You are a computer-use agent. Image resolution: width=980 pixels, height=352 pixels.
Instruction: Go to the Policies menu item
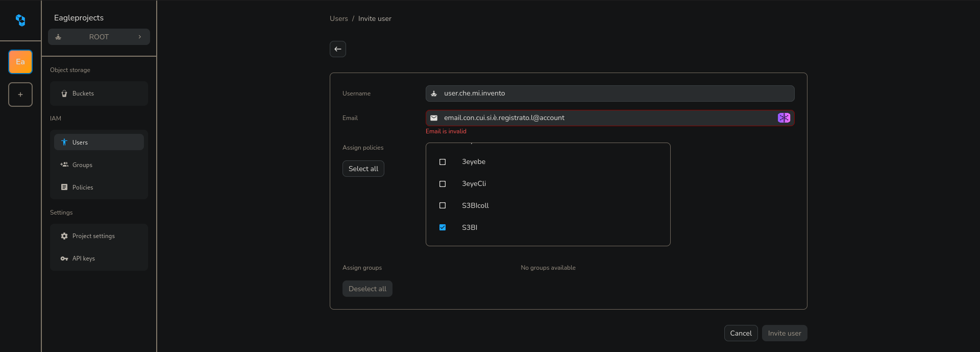tap(83, 187)
